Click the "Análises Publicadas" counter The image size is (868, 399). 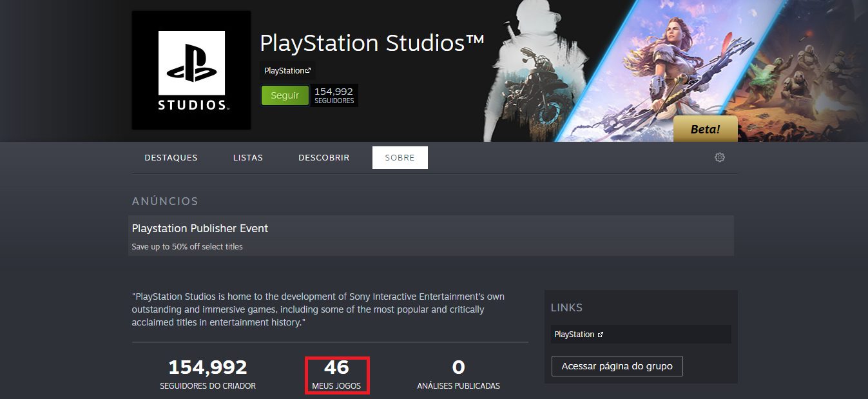458,374
